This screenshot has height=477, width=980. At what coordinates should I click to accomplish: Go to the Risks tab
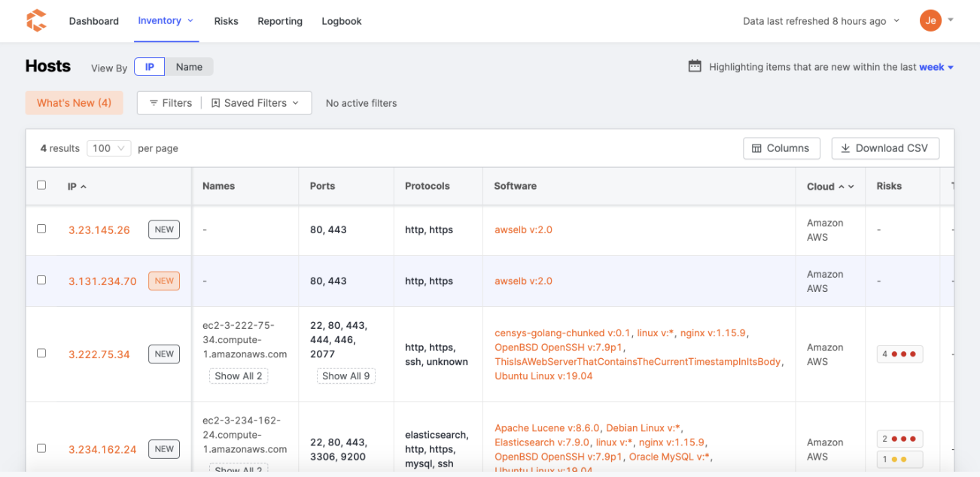click(x=226, y=21)
